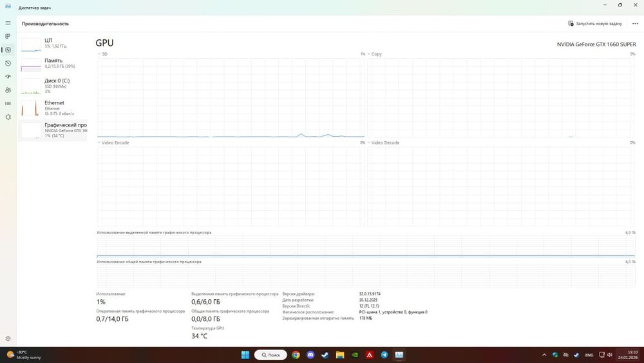Click driver version 32.0.15.9174
The image size is (644, 363).
tap(370, 294)
